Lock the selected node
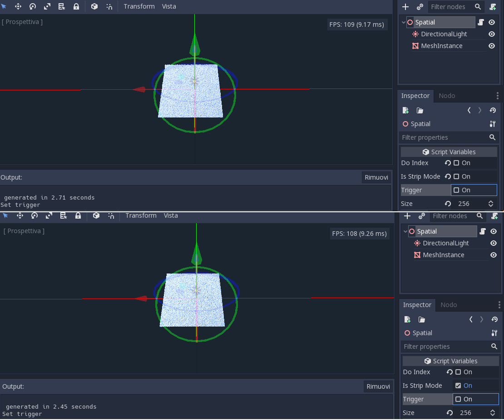 (x=76, y=6)
